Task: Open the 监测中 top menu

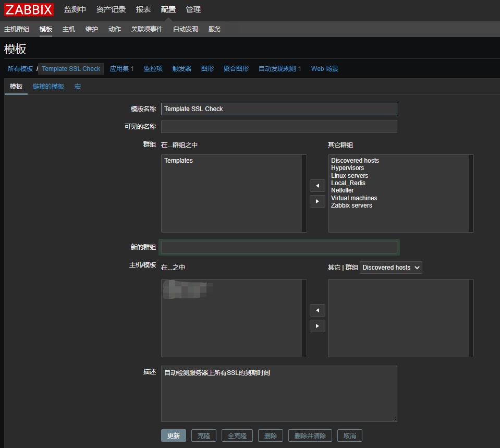Action: (x=75, y=9)
